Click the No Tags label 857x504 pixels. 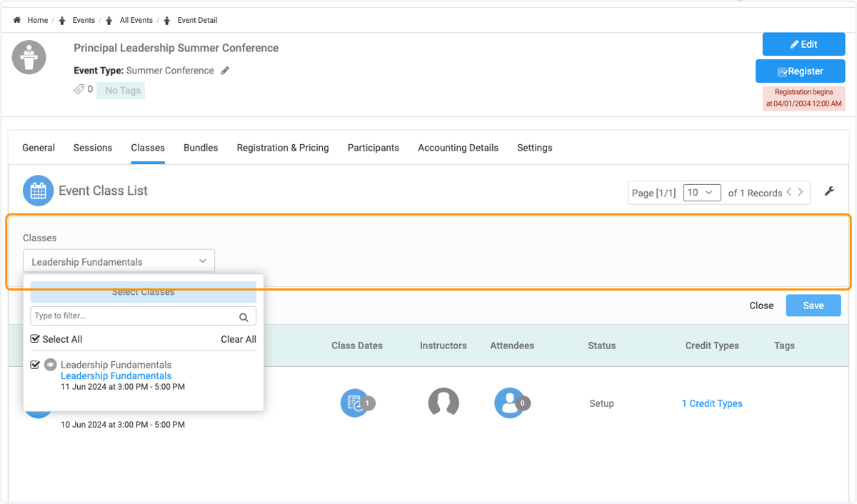(121, 91)
